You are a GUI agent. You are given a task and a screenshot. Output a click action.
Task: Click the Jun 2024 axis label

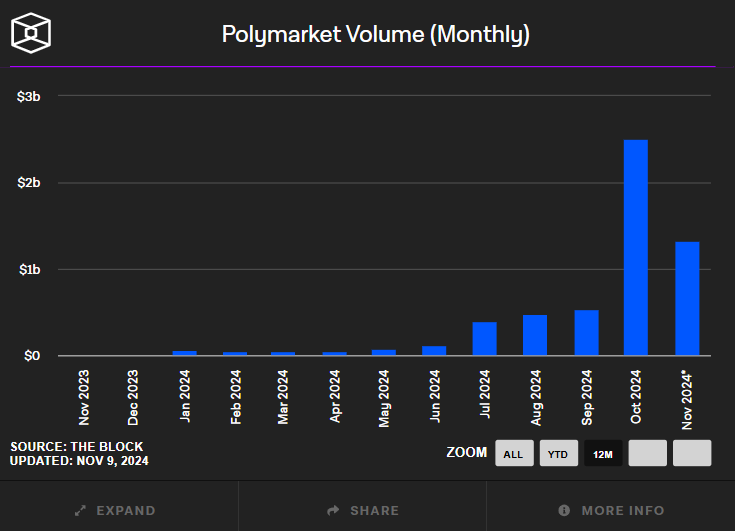(x=435, y=398)
